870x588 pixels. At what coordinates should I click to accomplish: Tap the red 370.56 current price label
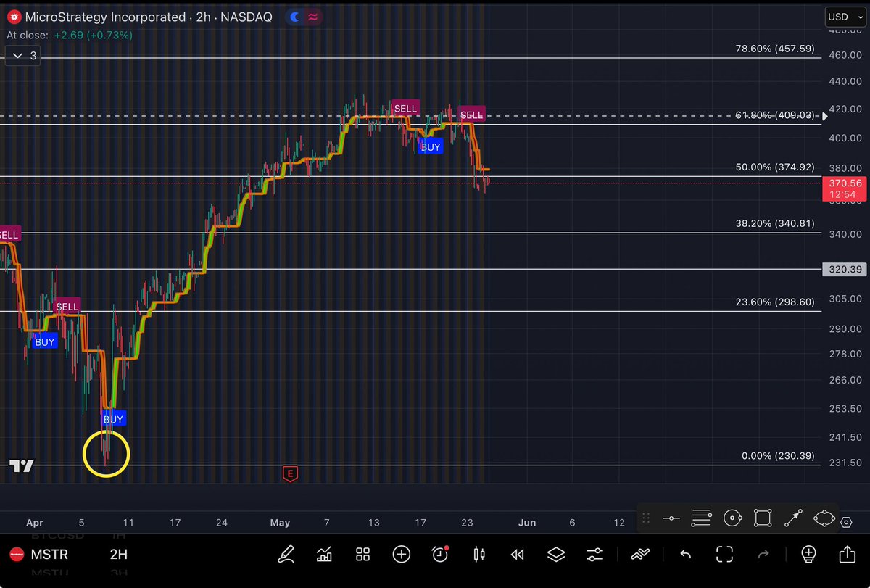point(844,190)
